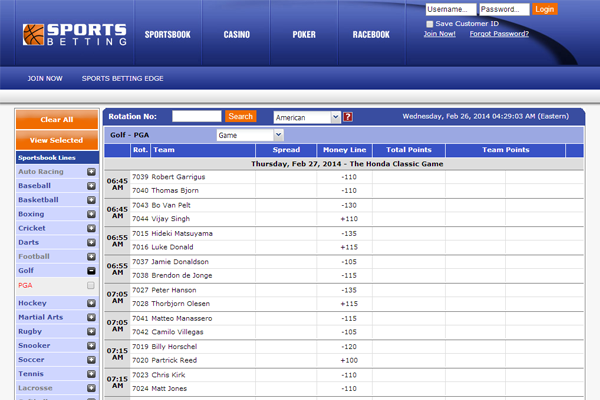Expand the Snooker category arrow

coord(91,346)
